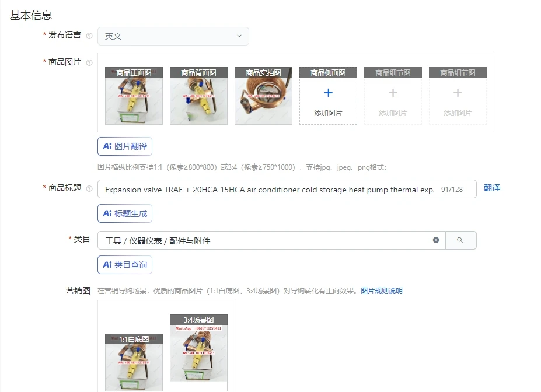Click the image format hint text 图片横纵比例支持1:1

(x=242, y=167)
